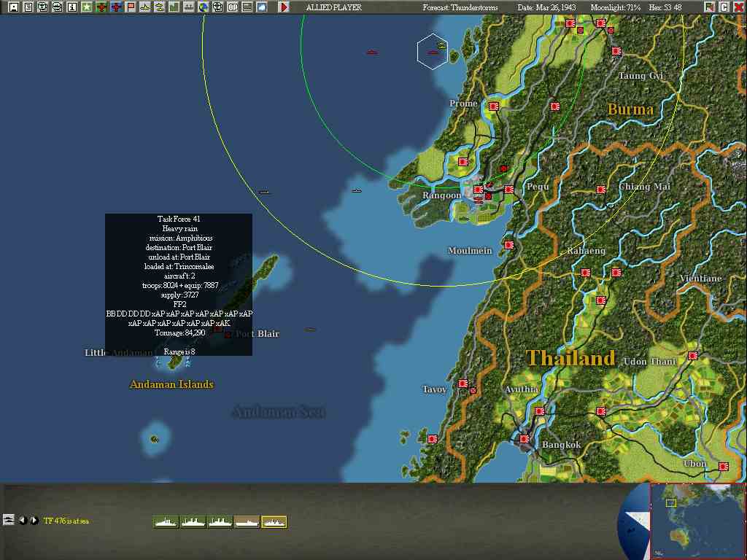Click the task force list icon in bottom panel
The image size is (747, 560).
[9, 519]
